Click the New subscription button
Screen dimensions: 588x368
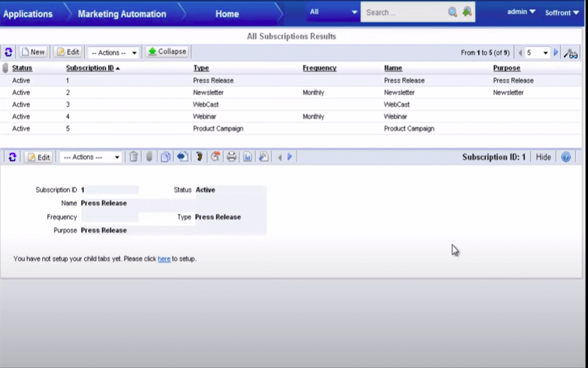tap(33, 52)
